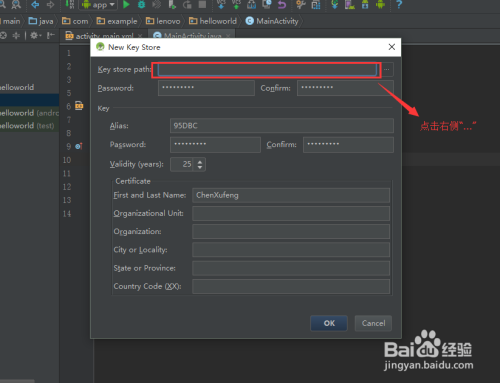The width and height of the screenshot is (500, 383).
Task: Click the '...' browse button beside Key store path
Action: tap(387, 70)
